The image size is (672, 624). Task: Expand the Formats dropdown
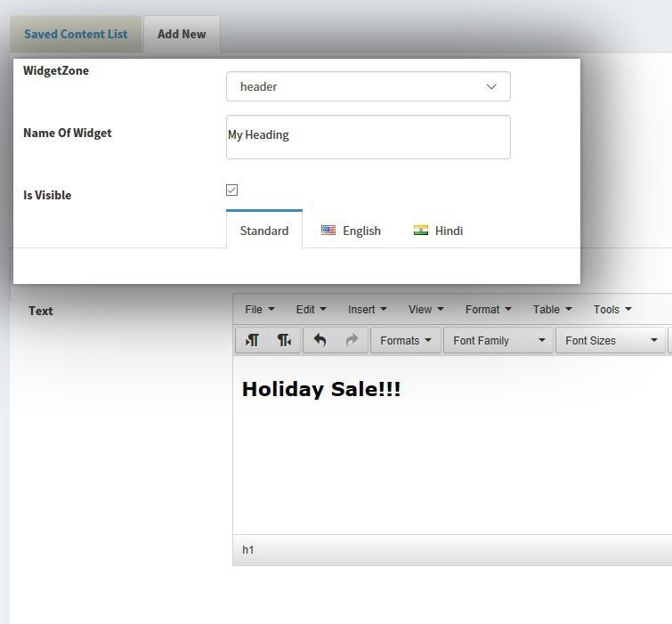tap(406, 341)
